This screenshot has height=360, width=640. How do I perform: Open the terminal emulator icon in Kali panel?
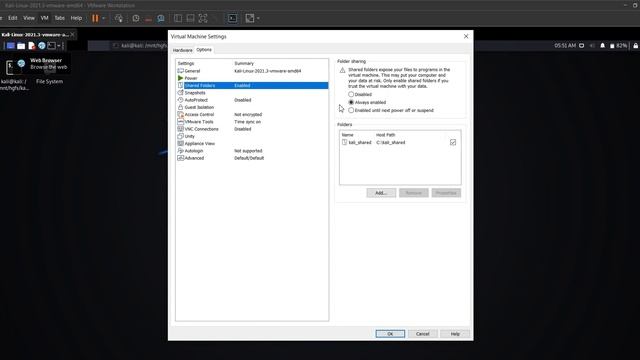(51, 46)
